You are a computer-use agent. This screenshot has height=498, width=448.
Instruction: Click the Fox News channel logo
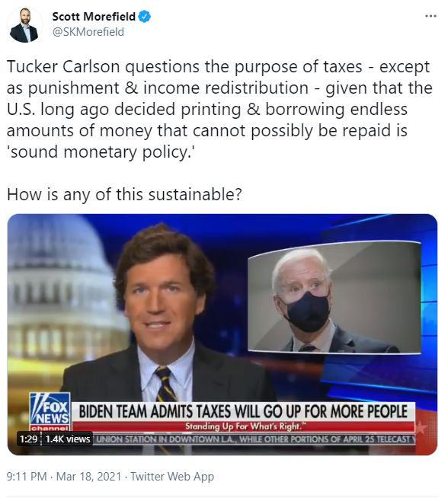50,411
